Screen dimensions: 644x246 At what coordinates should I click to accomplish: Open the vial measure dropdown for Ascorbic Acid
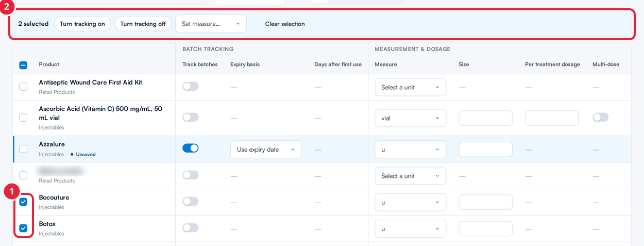pyautogui.click(x=410, y=118)
